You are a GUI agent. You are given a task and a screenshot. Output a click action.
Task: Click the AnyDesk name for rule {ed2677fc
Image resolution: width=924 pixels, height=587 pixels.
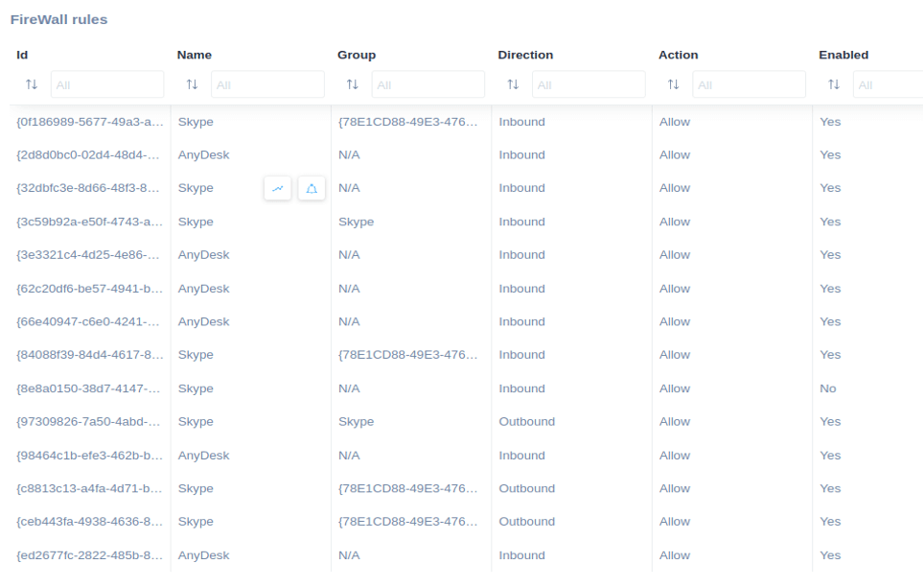coord(203,555)
